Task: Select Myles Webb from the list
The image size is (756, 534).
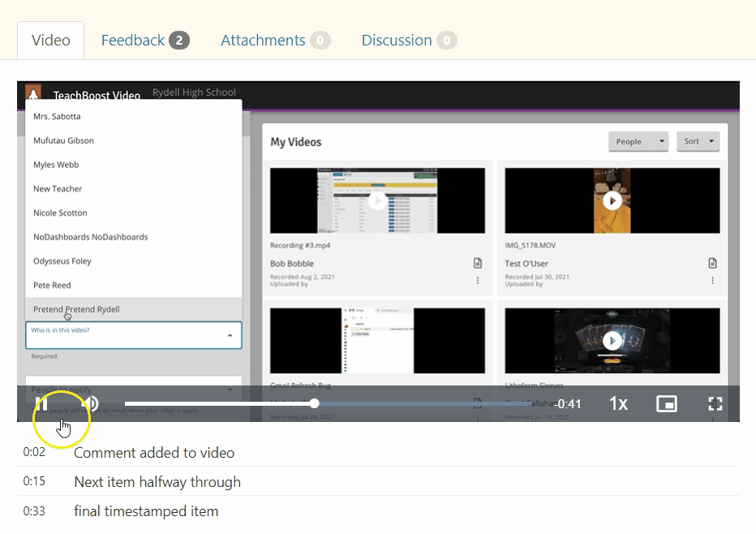Action: (x=134, y=165)
